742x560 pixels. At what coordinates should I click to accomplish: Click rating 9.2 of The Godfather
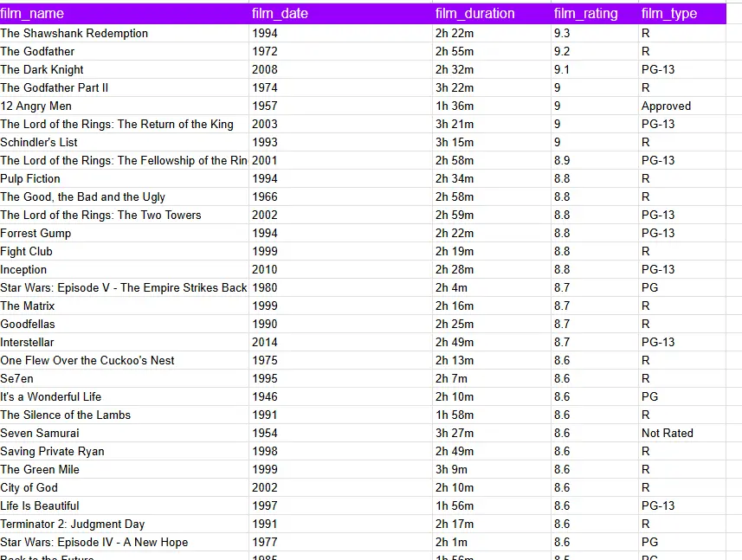tap(595, 51)
